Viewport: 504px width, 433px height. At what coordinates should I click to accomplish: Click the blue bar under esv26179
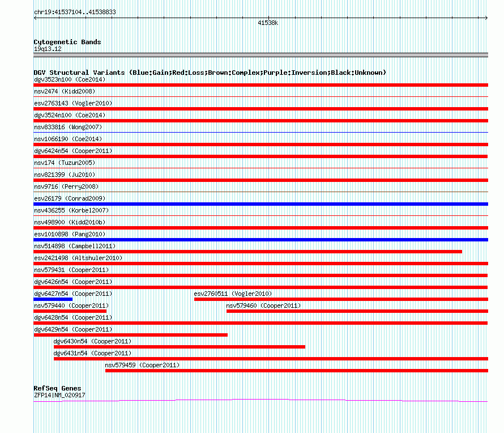click(x=260, y=204)
